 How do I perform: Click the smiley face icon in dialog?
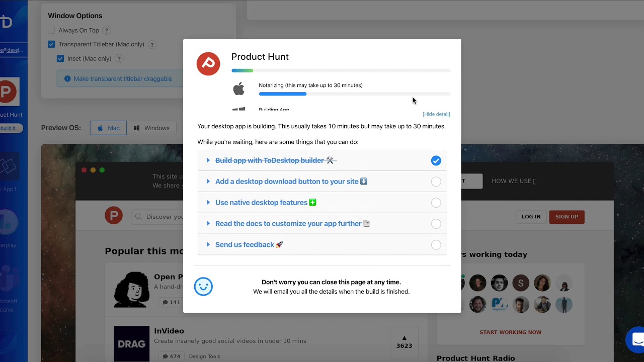(203, 287)
